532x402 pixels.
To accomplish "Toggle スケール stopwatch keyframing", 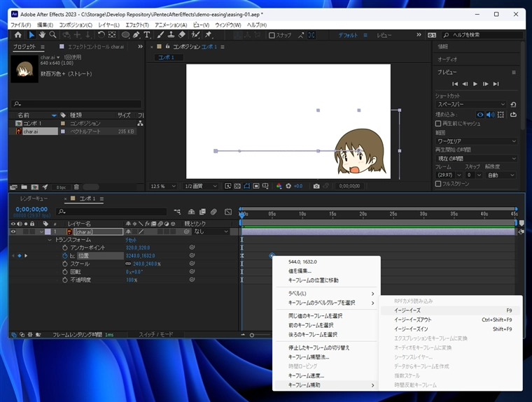I will (65, 264).
